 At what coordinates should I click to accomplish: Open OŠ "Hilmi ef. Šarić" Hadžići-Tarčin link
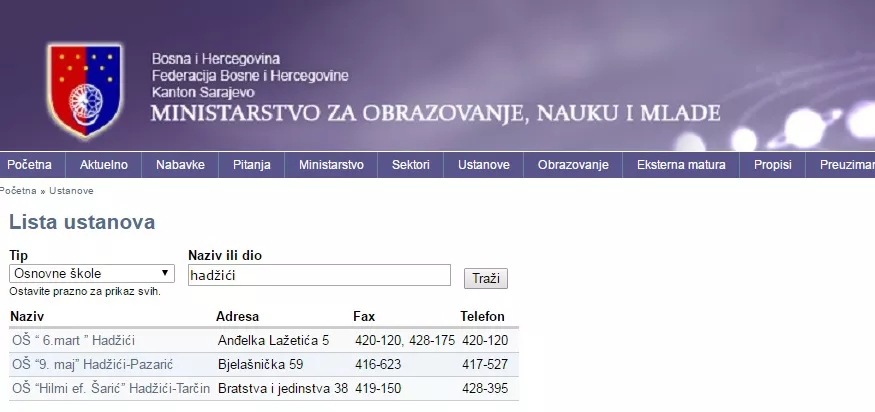pyautogui.click(x=110, y=388)
